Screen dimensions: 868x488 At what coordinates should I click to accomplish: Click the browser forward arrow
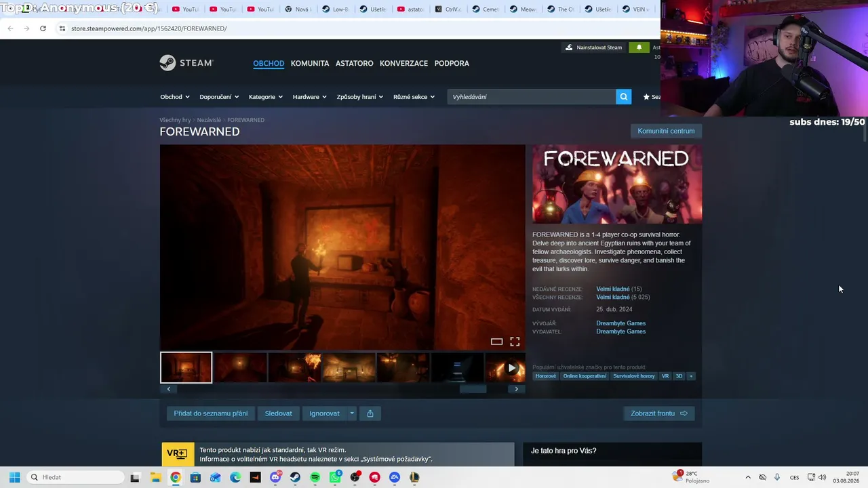click(x=26, y=28)
